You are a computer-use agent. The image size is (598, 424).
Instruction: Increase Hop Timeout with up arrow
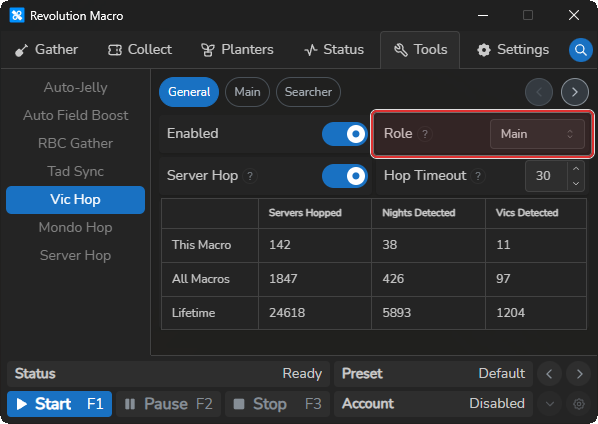576,169
